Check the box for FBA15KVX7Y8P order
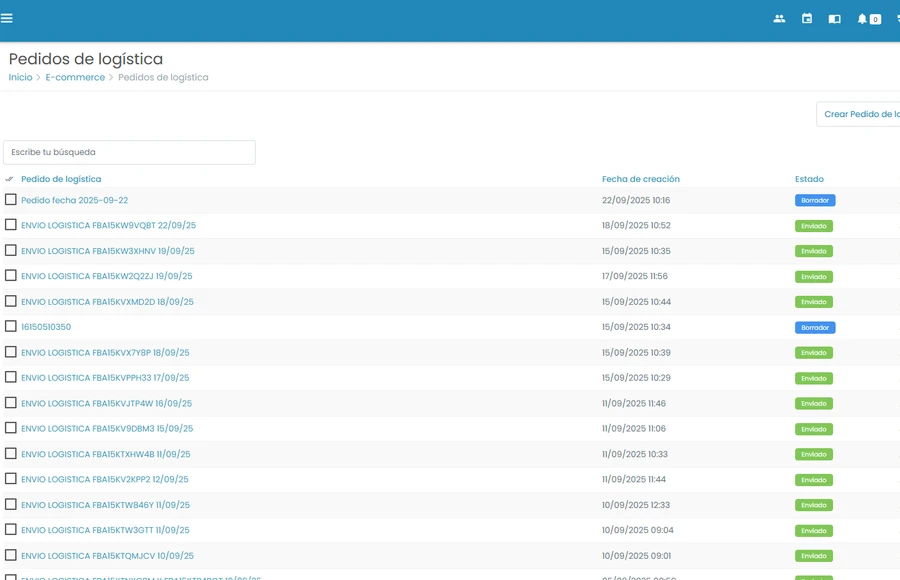 [10, 351]
